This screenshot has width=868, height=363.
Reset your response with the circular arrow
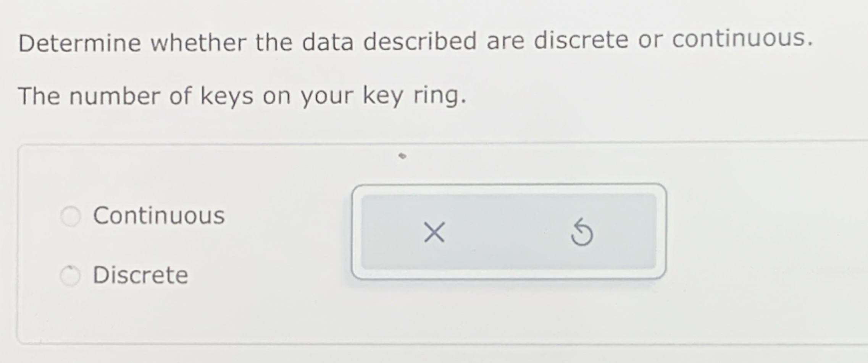pyautogui.click(x=582, y=233)
